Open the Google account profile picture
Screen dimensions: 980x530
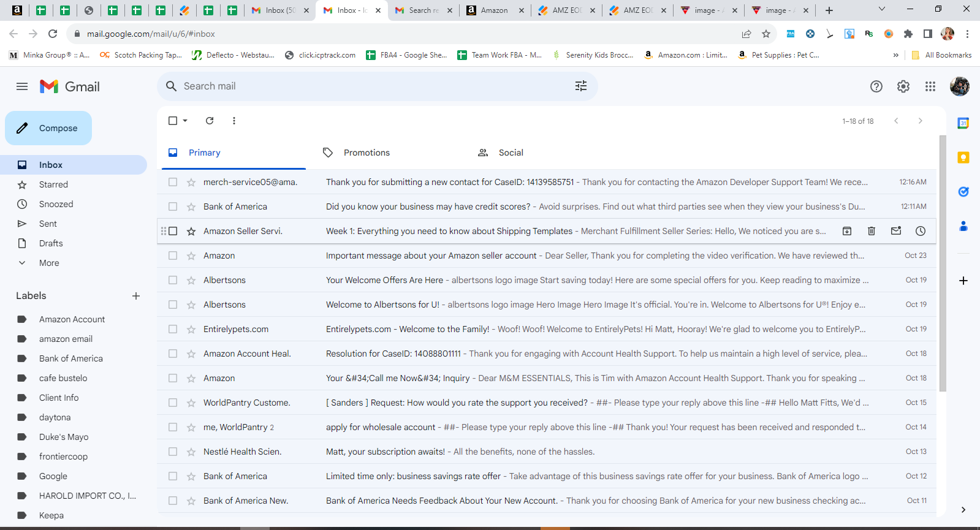coord(960,86)
